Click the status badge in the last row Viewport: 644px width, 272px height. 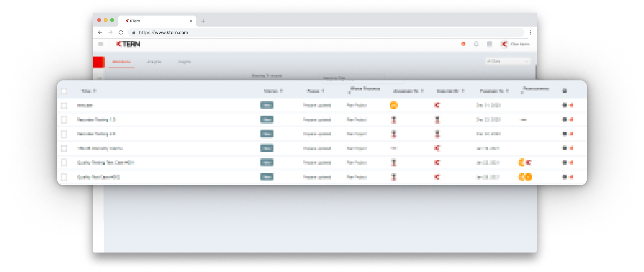(267, 177)
